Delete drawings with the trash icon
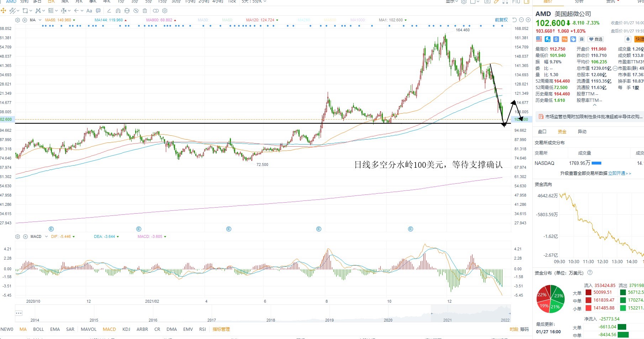The width and height of the screenshot is (644, 339). click(x=145, y=11)
